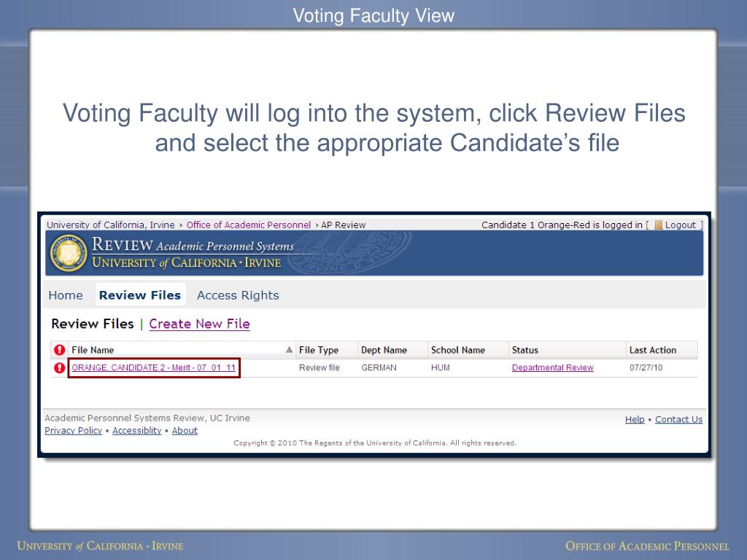Click the Logout door icon
Image resolution: width=747 pixels, height=560 pixels.
click(659, 225)
